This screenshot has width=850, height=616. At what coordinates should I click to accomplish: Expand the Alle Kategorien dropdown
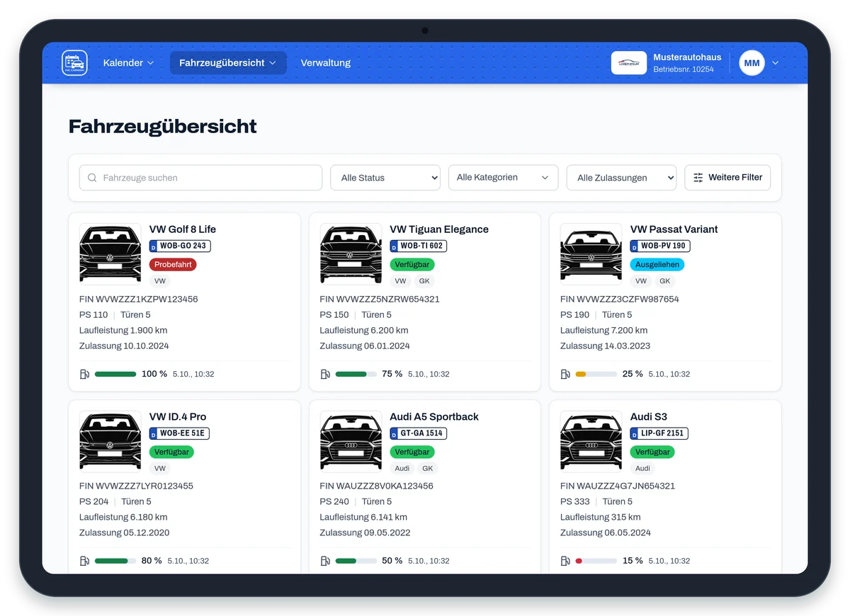pos(504,178)
